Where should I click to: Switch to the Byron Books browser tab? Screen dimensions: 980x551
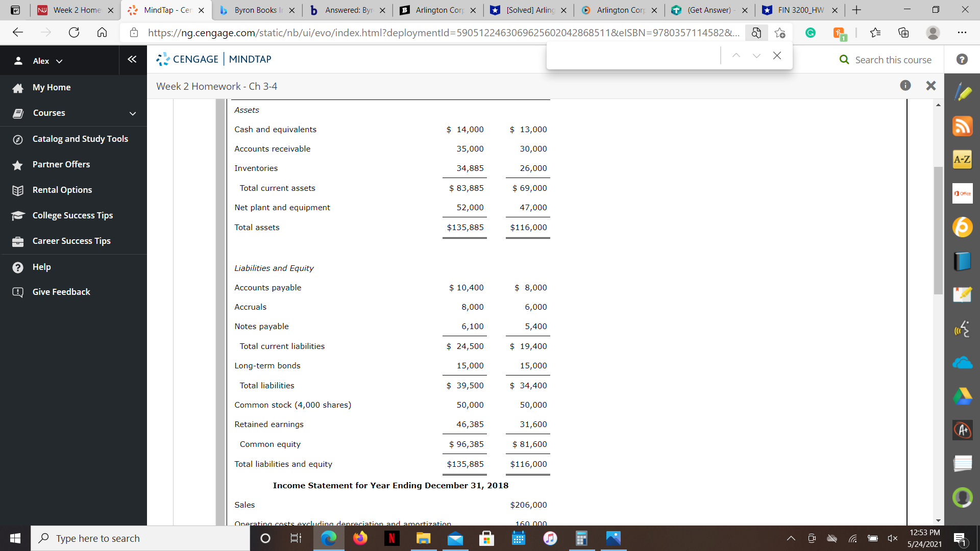255,10
